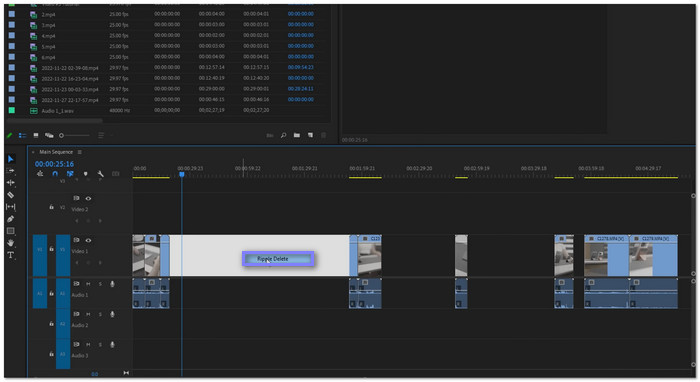The width and height of the screenshot is (700, 382).
Task: Toggle Snap in timeline (magnet icon)
Action: pyautogui.click(x=55, y=174)
